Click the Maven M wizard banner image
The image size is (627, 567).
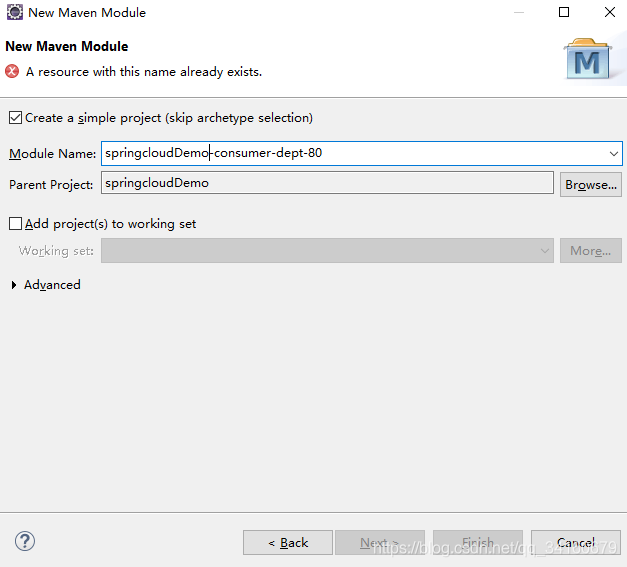587,59
